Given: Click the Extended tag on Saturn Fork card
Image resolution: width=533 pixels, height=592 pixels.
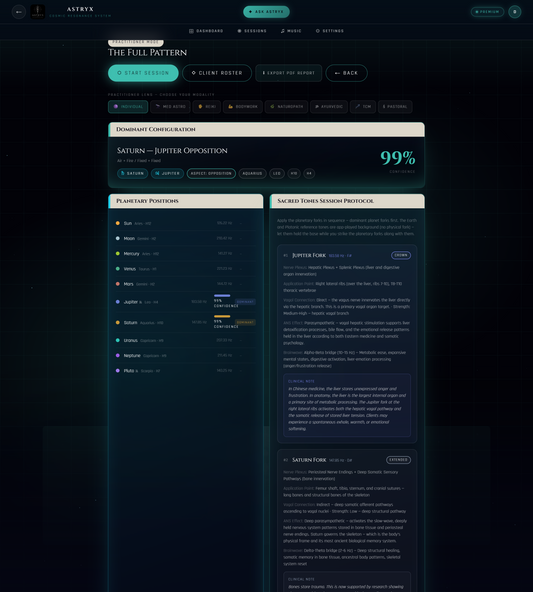Looking at the screenshot, I should pyautogui.click(x=398, y=460).
